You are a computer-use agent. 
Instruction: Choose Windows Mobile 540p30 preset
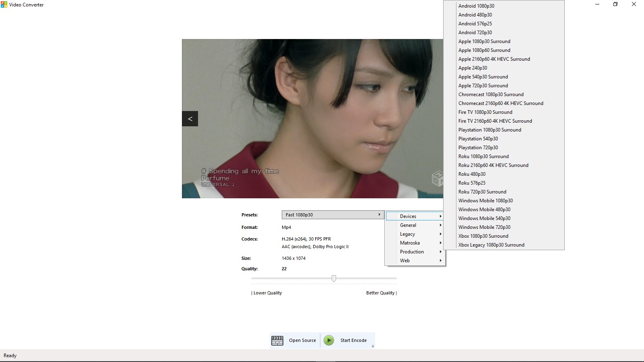coord(504,218)
